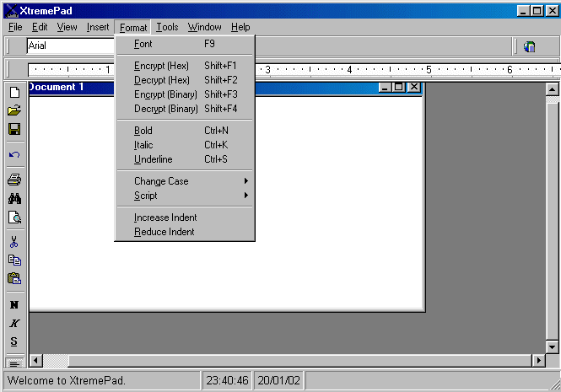Save with the floppy disk icon

pos(14,129)
